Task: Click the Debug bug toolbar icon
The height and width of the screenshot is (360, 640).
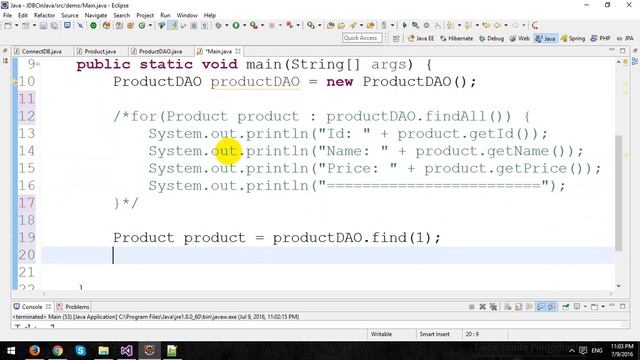Action: tap(218, 25)
